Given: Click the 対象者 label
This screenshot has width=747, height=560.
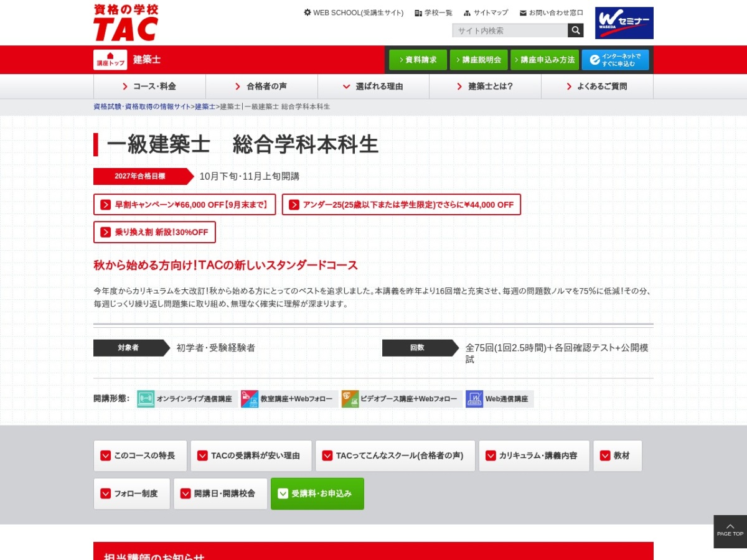Looking at the screenshot, I should pyautogui.click(x=131, y=348).
